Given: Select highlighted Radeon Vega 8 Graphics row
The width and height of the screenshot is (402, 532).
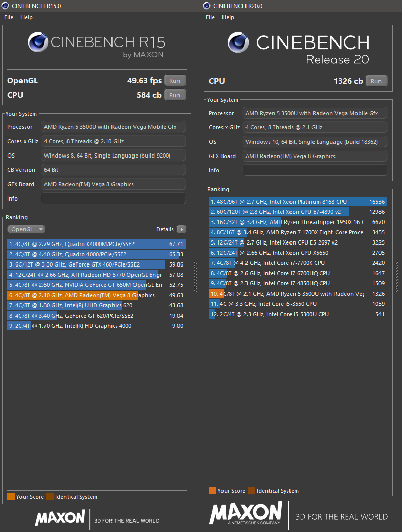Looking at the screenshot, I should click(x=96, y=295).
